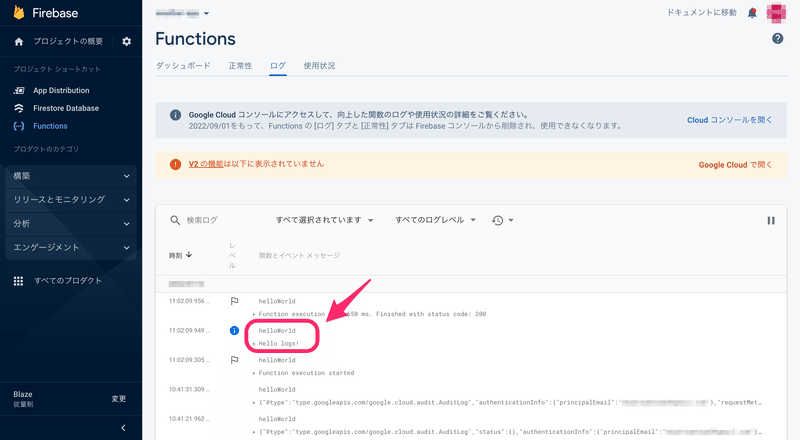800x440 pixels.
Task: Collapse the sidebar with chevron arrow
Action: pos(122,428)
